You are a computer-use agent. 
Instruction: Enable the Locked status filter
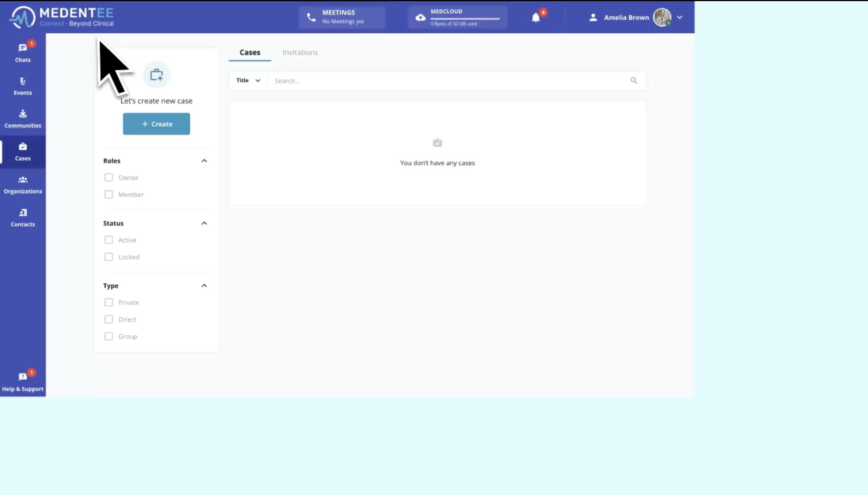coord(109,257)
